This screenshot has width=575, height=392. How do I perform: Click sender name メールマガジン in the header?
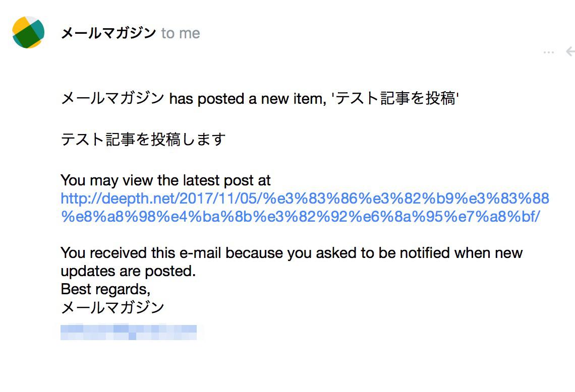pos(108,33)
